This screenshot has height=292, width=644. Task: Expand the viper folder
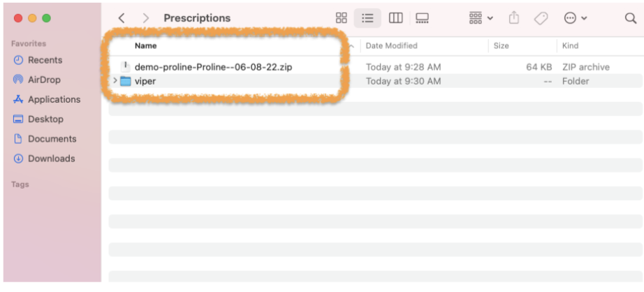click(115, 81)
